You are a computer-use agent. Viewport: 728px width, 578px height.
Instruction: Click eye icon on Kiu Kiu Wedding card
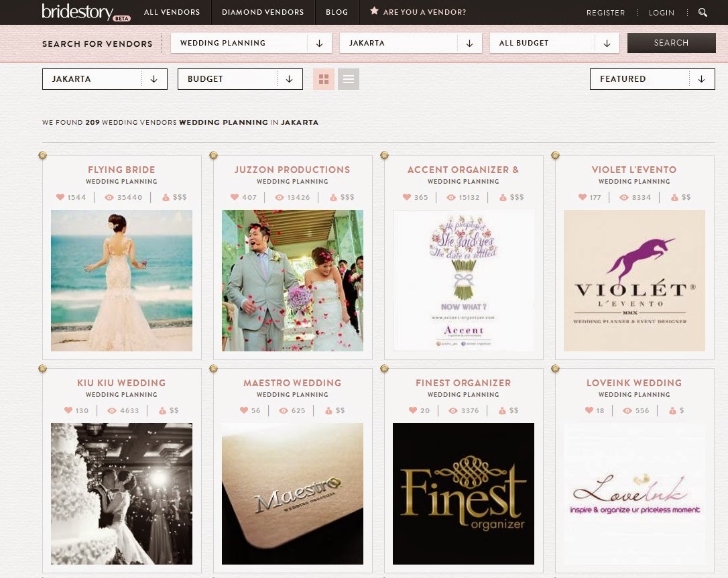click(112, 410)
